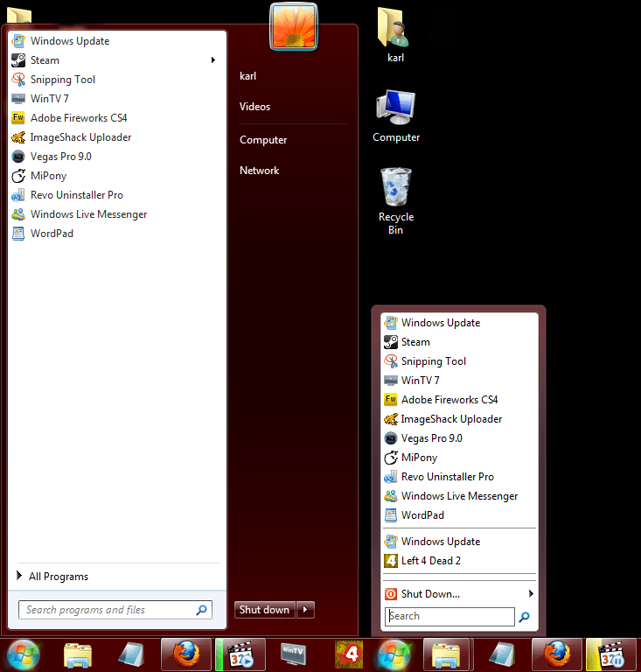Click the magnifier icon in Search programs and files

click(201, 610)
